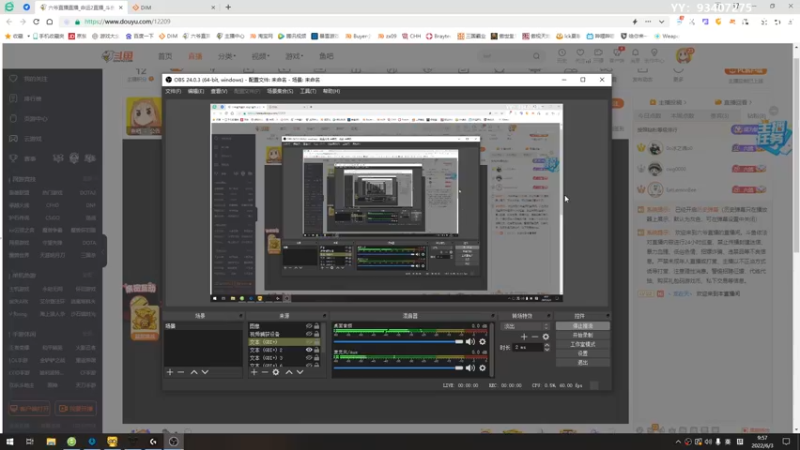Mute mic/aux speaker icon in OBS mixer
The width and height of the screenshot is (800, 450).
(470, 368)
